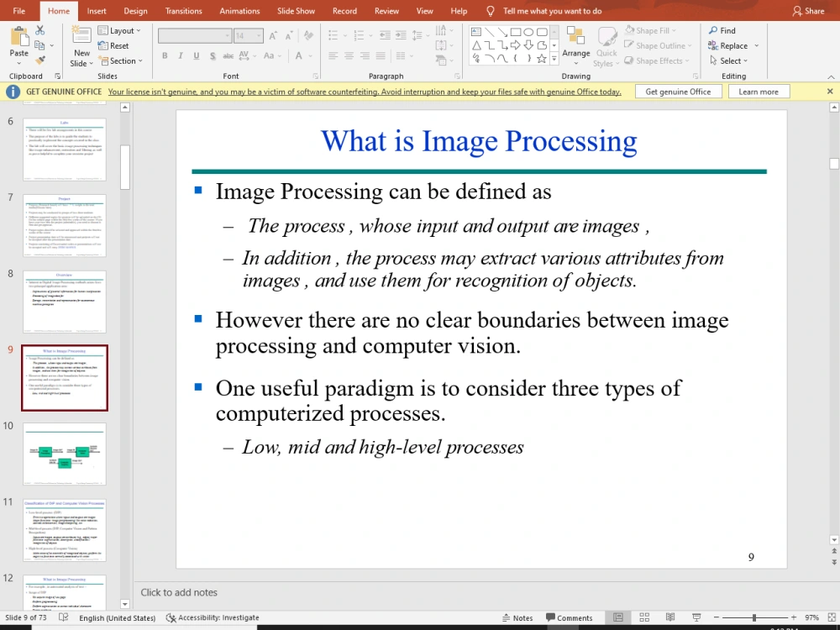Click the spell check book icon
This screenshot has height=630, width=840.
(63, 617)
